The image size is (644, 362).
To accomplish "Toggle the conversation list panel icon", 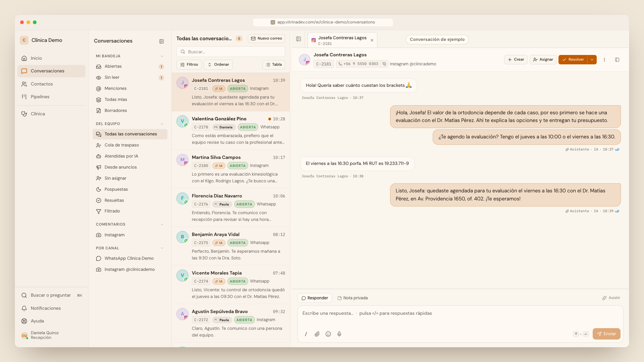I will [x=299, y=39].
